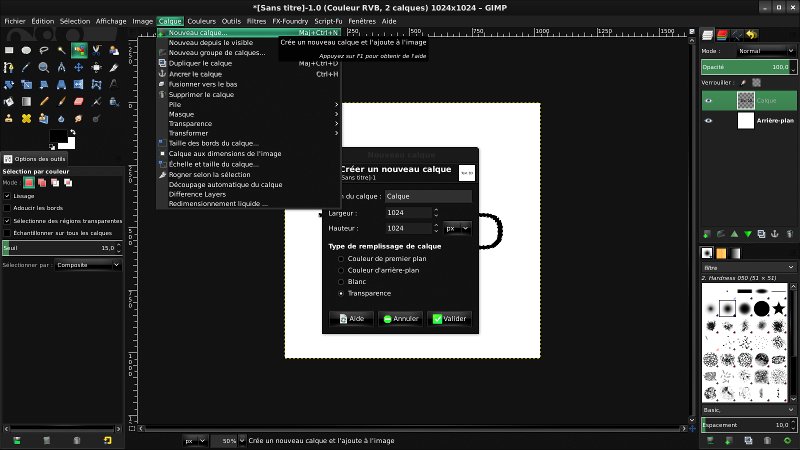Open the Patterns tab orange icon
Viewport: 800px width, 450px height.
(721, 253)
